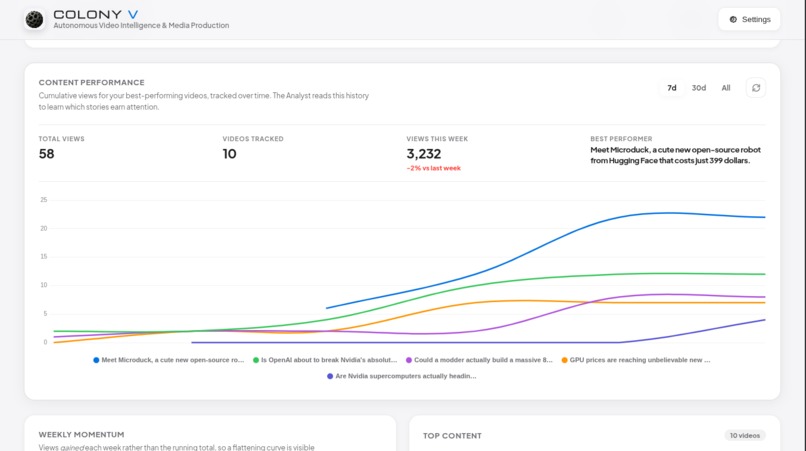Select the All time range tab
This screenshot has width=806, height=451.
(726, 88)
